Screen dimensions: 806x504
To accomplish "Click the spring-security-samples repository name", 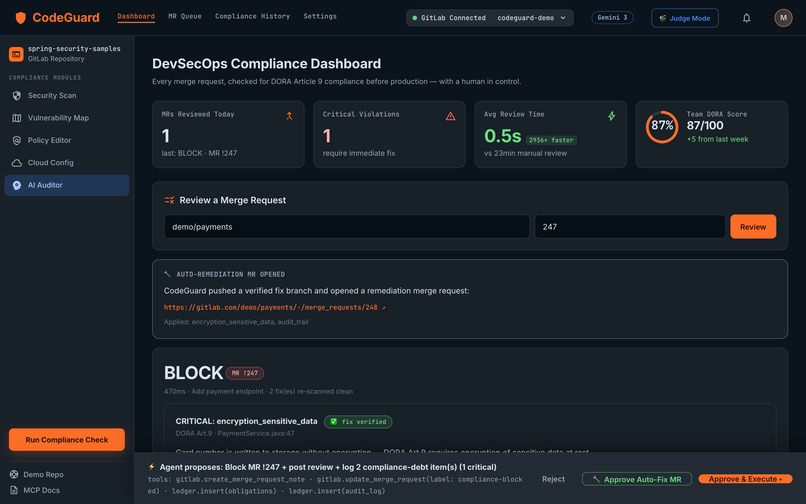I will click(x=74, y=48).
